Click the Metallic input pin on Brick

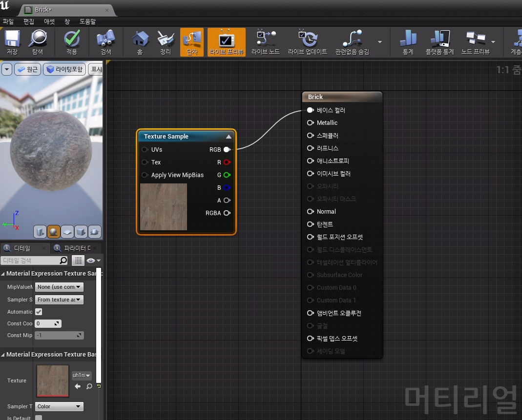(x=310, y=123)
